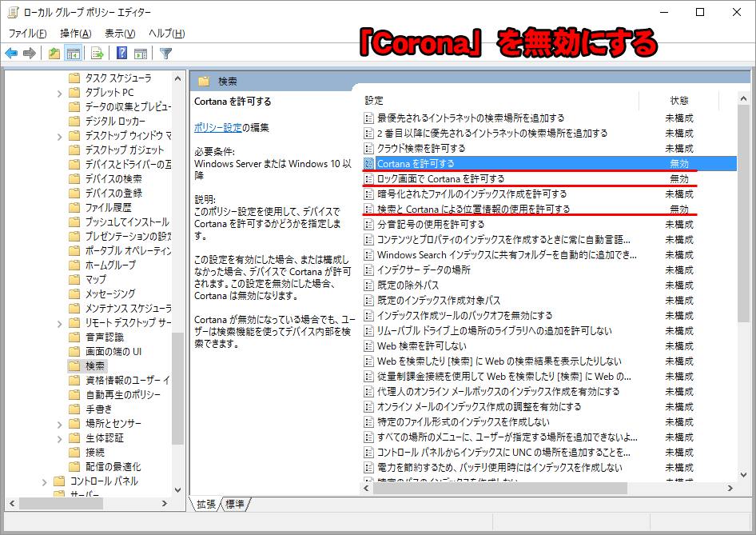Screen dimensions: 756x535
Task: Select the 検索 folder in tree
Action: tap(95, 365)
